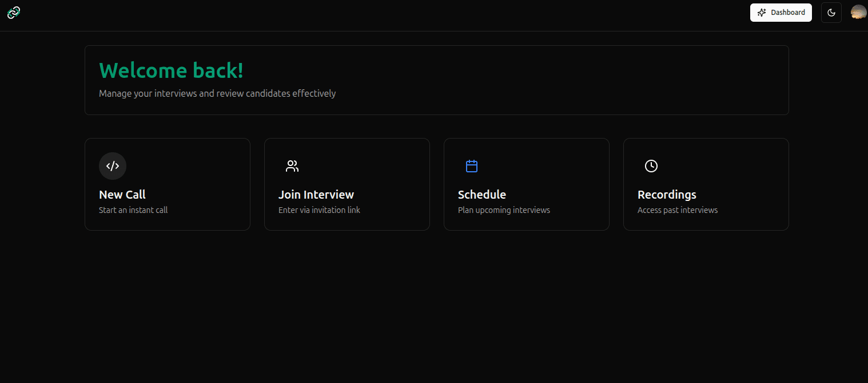This screenshot has height=383, width=868.
Task: Click the Enter via invitation link subtitle
Action: [319, 210]
